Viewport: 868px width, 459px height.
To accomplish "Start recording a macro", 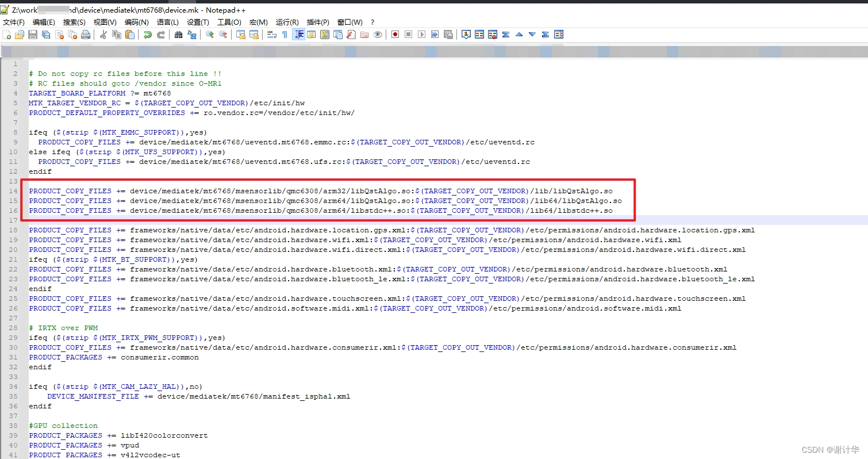I will tap(394, 34).
